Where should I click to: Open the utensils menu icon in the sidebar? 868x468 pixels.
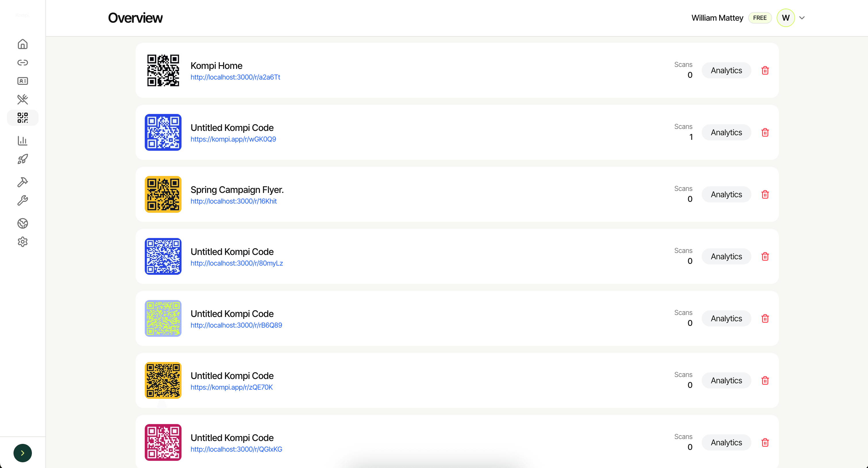coord(23,99)
